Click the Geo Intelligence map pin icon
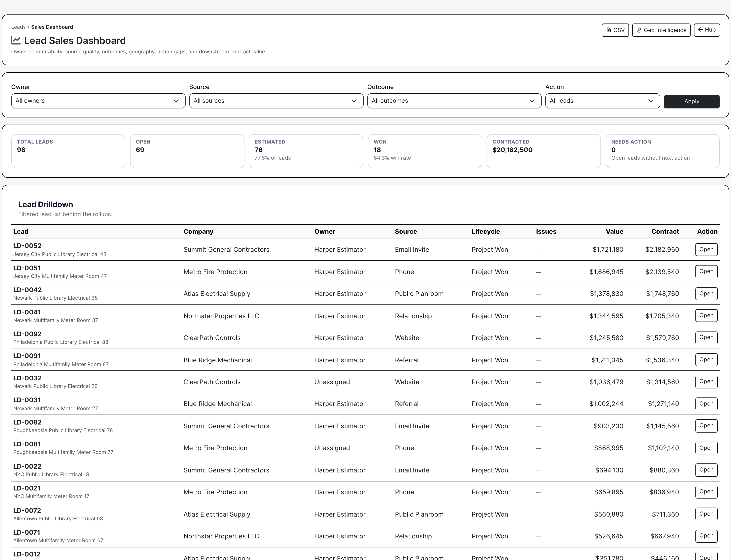731x560 pixels. (x=639, y=30)
